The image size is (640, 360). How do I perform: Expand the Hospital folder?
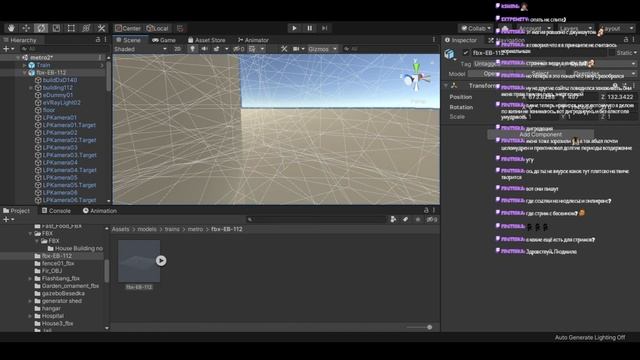(x=30, y=316)
